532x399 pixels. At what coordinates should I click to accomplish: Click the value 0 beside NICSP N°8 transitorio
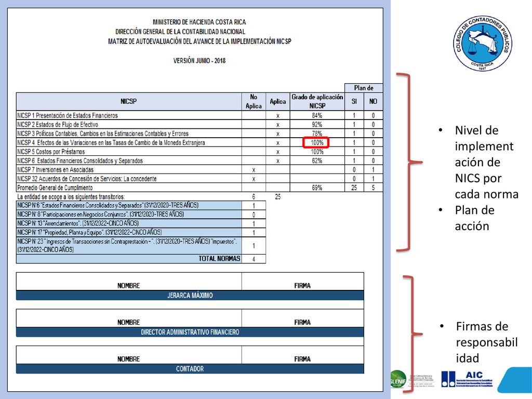pyautogui.click(x=254, y=215)
